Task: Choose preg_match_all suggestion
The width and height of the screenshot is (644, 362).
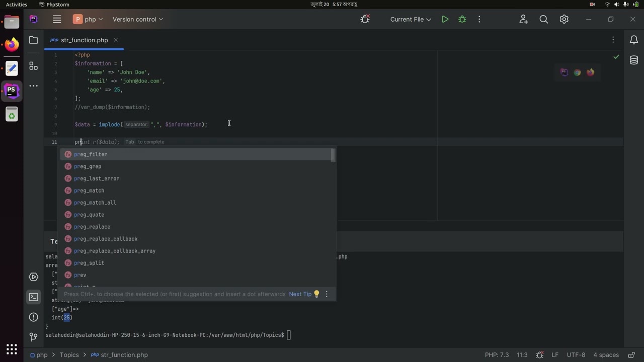Action: [x=195, y=203]
